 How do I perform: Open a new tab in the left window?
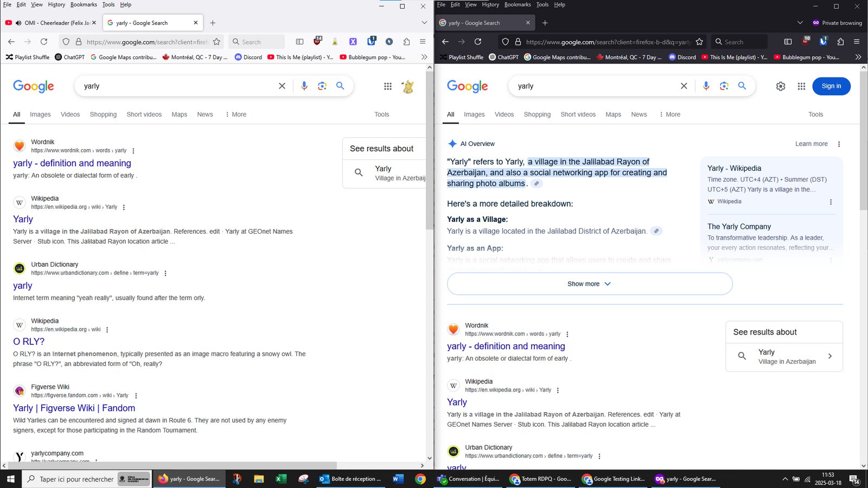coord(213,23)
